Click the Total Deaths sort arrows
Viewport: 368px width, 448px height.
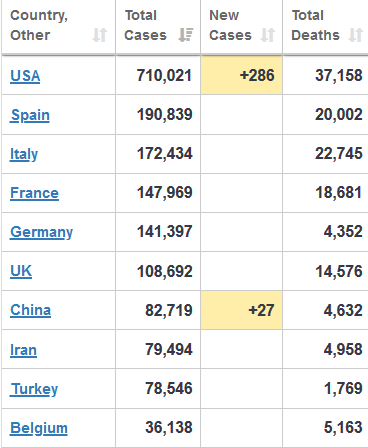[356, 35]
